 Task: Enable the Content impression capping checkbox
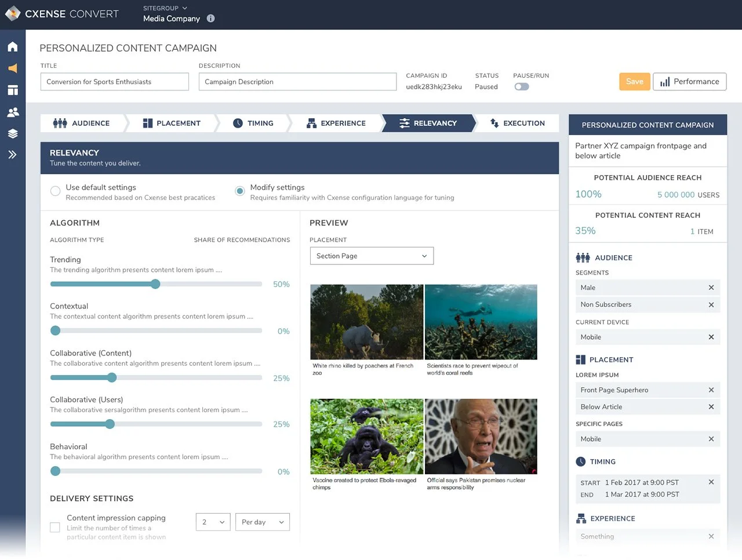point(54,528)
